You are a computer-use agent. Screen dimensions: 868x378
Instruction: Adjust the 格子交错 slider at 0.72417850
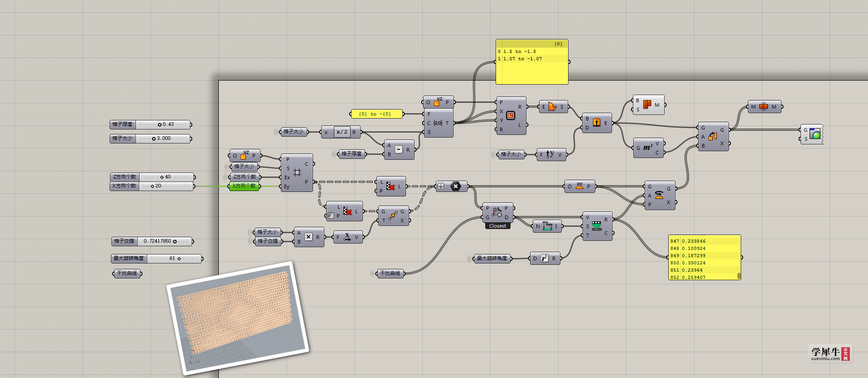coord(152,241)
